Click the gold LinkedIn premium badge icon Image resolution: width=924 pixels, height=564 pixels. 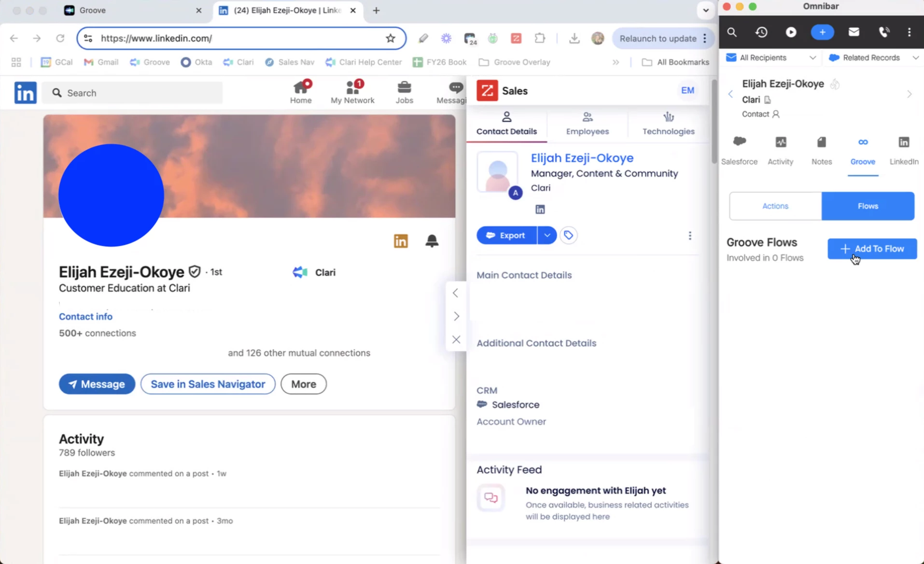(401, 240)
